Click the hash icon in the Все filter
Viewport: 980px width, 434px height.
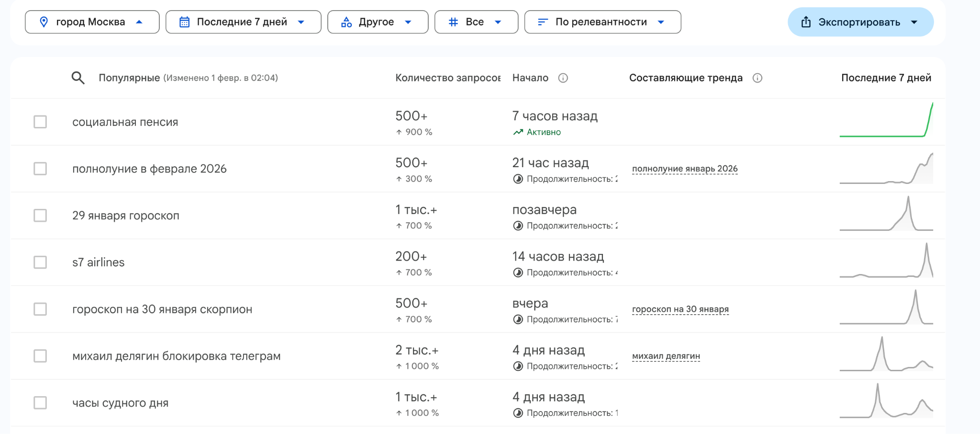click(452, 22)
